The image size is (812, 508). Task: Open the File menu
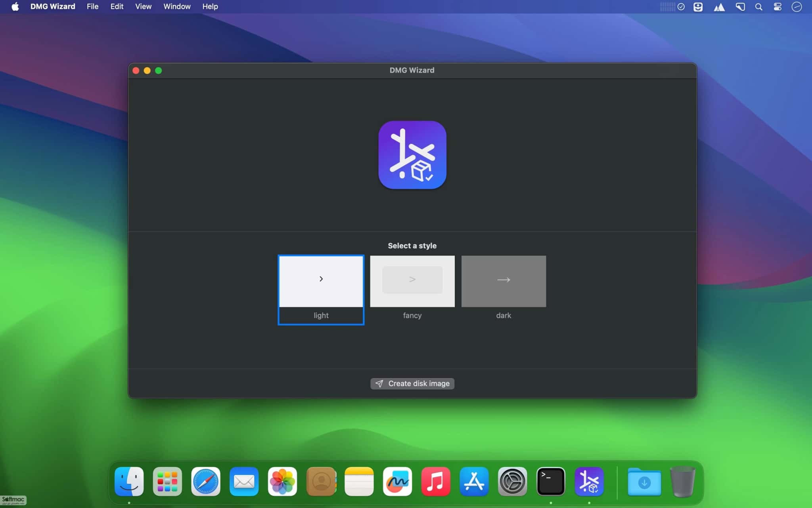[92, 7]
